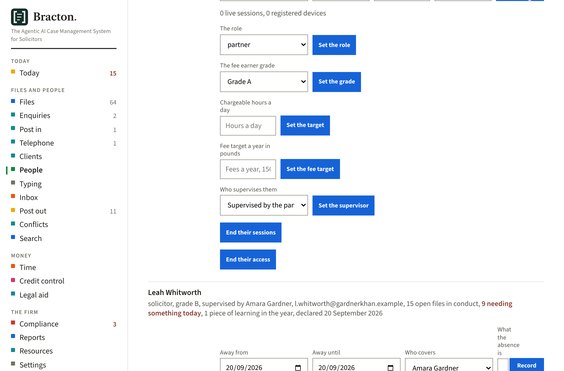
Task: Click End their access button
Action: pos(248,259)
